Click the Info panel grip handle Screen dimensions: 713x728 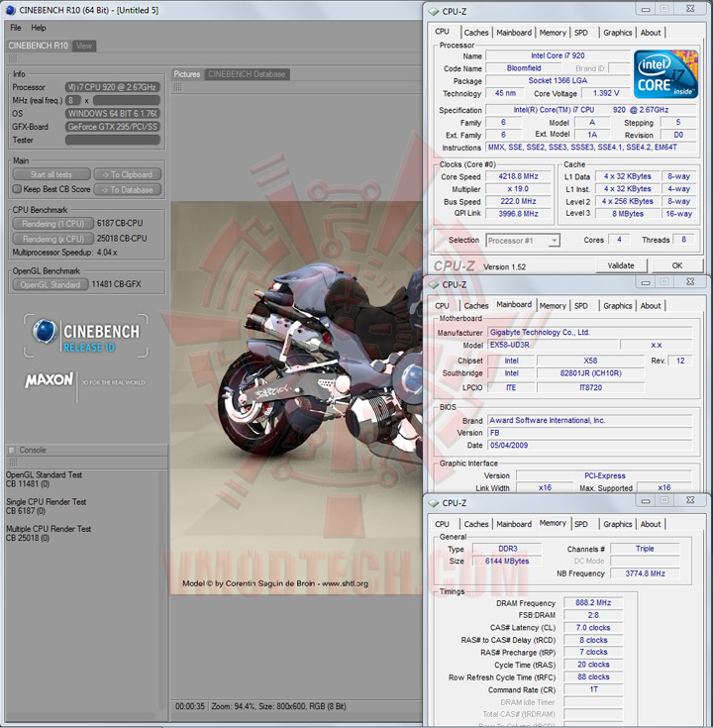click(13, 58)
